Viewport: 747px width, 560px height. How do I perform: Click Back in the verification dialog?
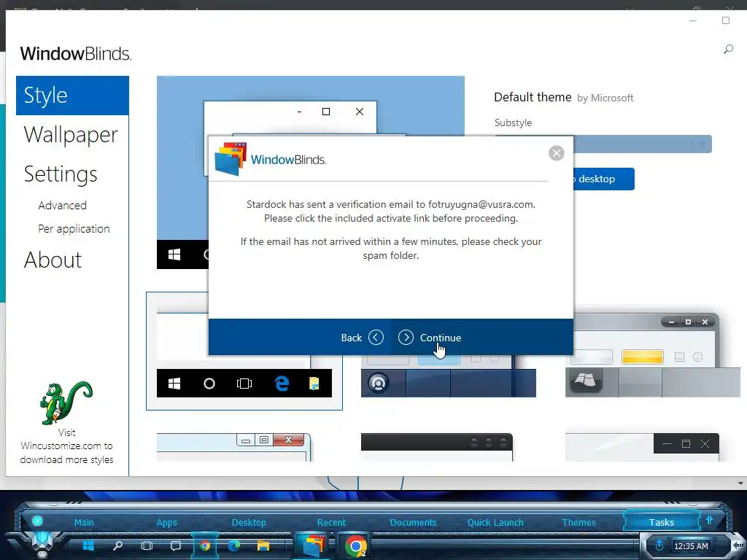click(x=362, y=338)
